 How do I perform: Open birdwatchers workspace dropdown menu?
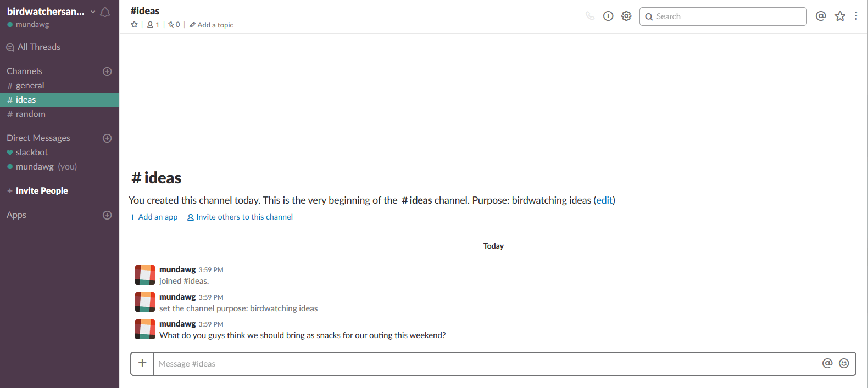point(50,12)
